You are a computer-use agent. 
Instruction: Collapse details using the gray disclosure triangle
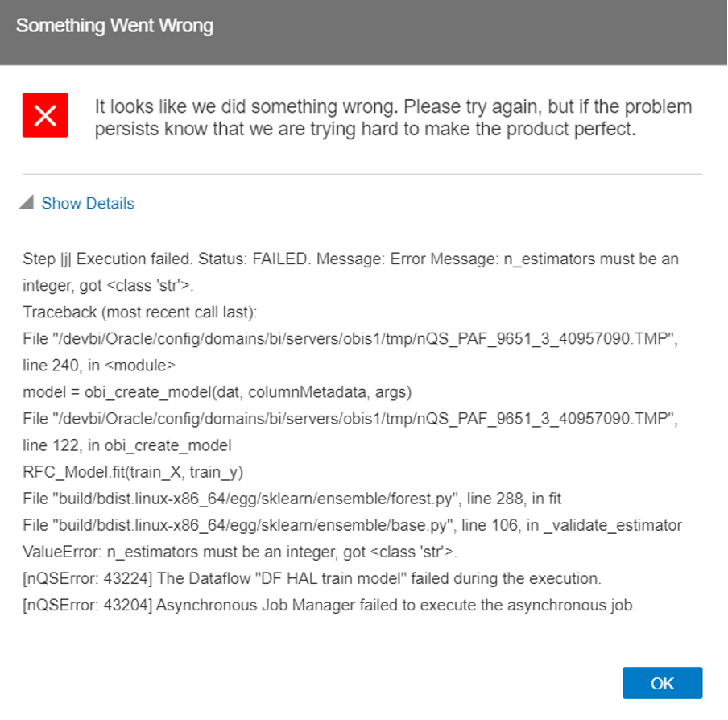[27, 202]
